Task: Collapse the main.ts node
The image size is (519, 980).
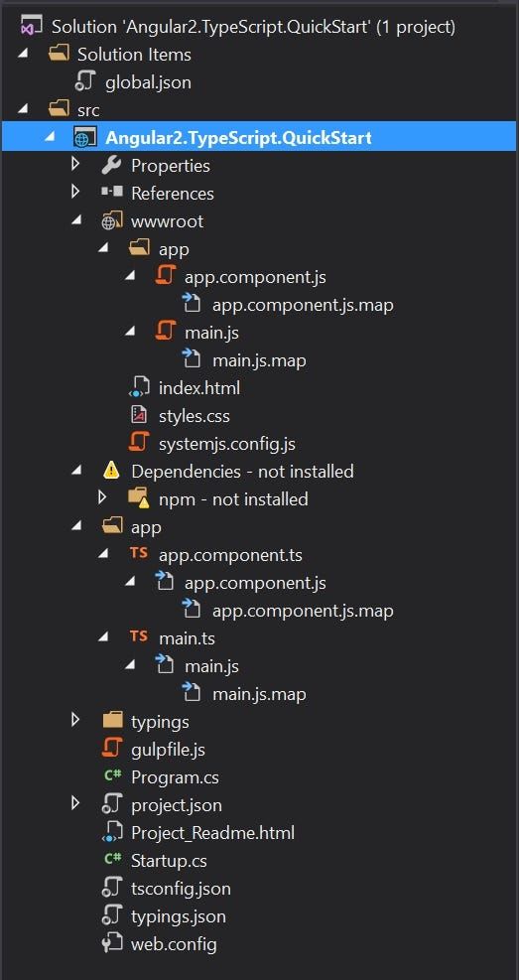Action: 104,637
